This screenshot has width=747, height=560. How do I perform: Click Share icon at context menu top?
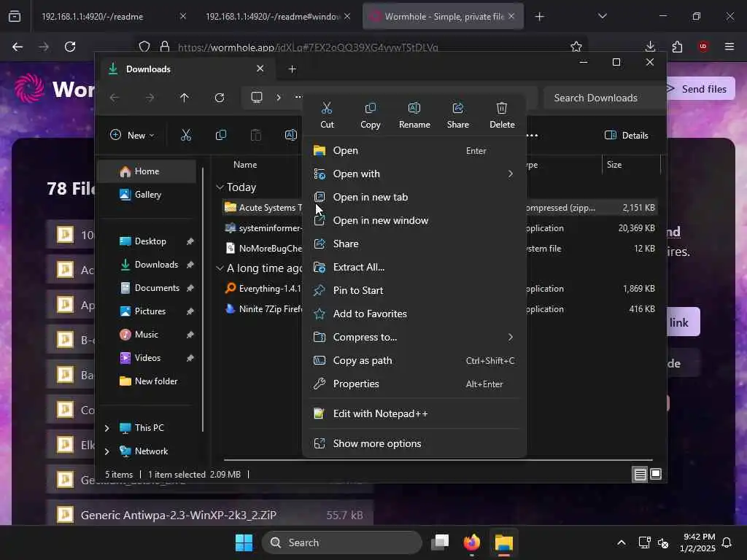coord(458,115)
